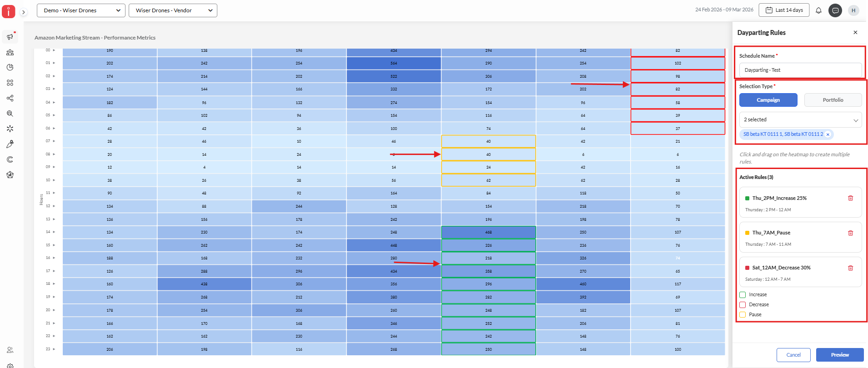The height and width of the screenshot is (368, 868).
Task: Open the Demo - Wiser Drones dropdown
Action: tap(81, 10)
